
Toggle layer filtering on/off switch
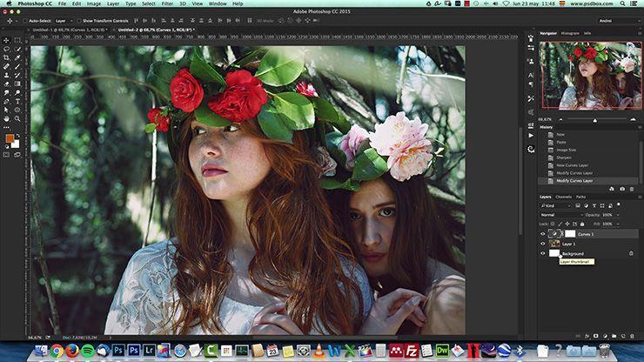click(619, 204)
